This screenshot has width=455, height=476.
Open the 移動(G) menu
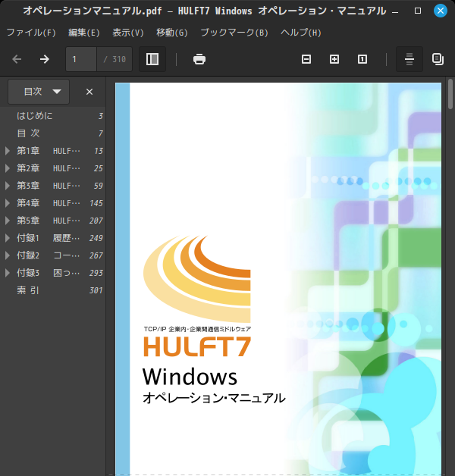coord(172,33)
